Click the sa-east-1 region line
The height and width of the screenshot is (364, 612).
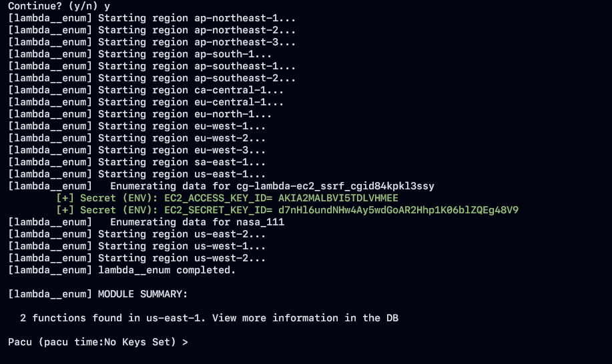tap(137, 162)
